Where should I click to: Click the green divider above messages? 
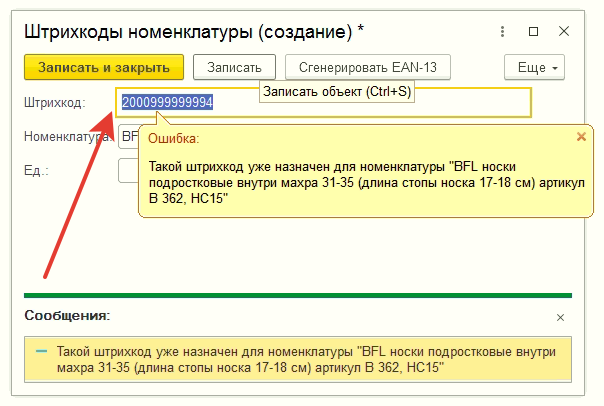tap(298, 295)
